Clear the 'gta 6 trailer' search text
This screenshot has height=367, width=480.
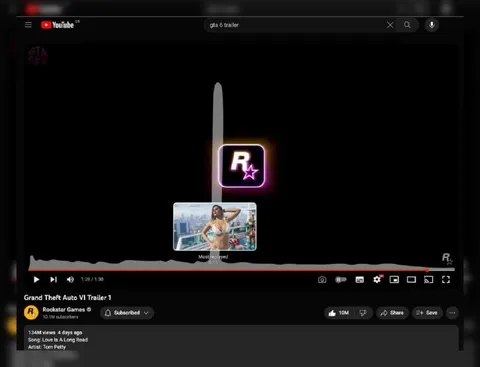click(x=390, y=25)
